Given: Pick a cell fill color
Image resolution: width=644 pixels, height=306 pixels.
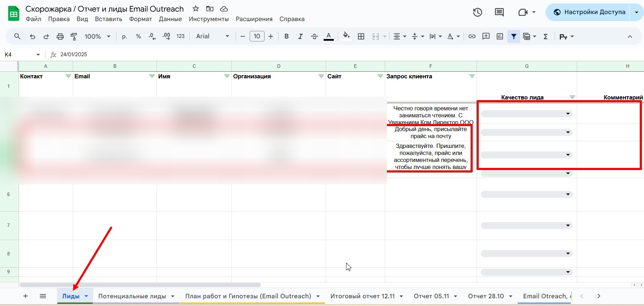Looking at the screenshot, I should 346,37.
